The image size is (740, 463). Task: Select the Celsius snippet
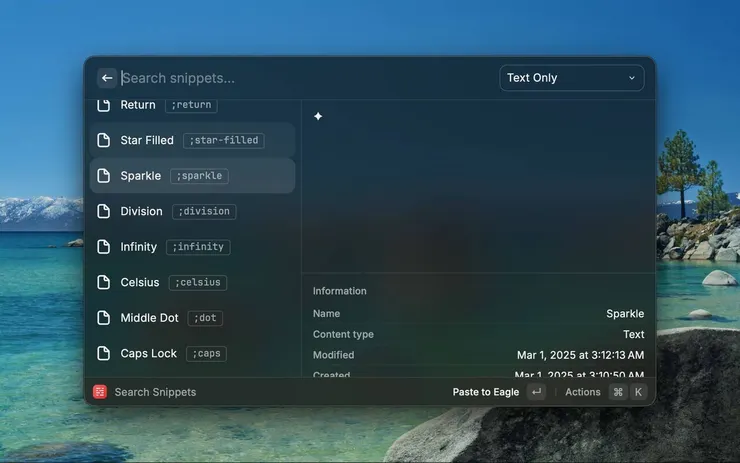click(193, 282)
